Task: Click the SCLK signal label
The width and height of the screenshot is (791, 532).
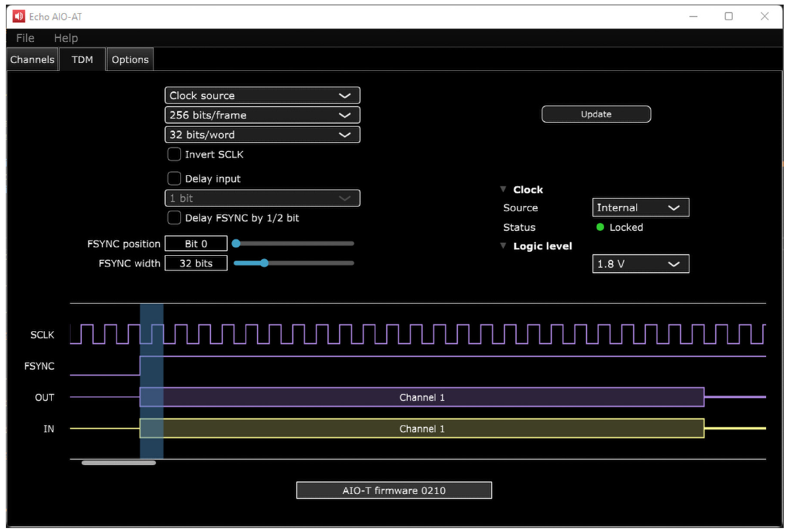Action: click(x=42, y=335)
